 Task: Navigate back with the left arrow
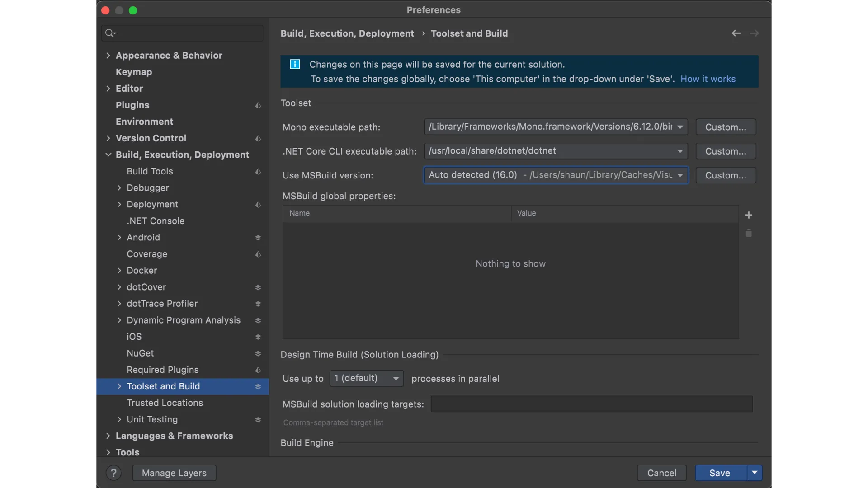[x=736, y=33]
